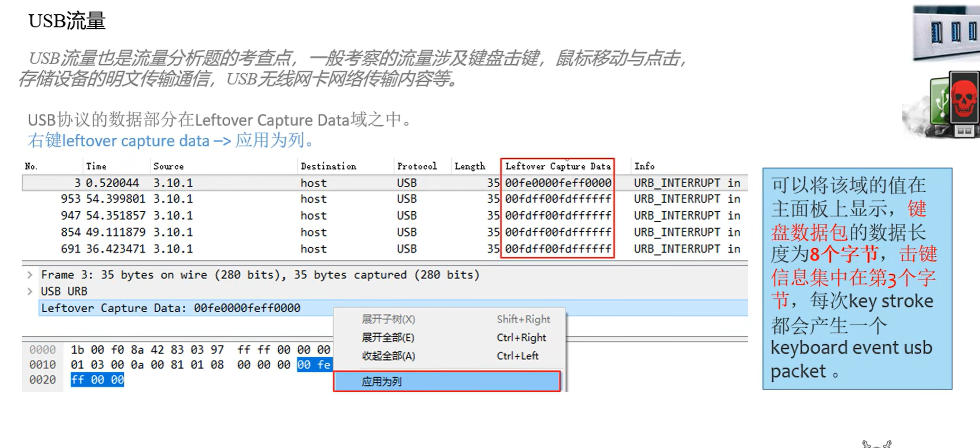Click the hex offset 0010 row
This screenshot has height=448, width=980.
coord(42,364)
